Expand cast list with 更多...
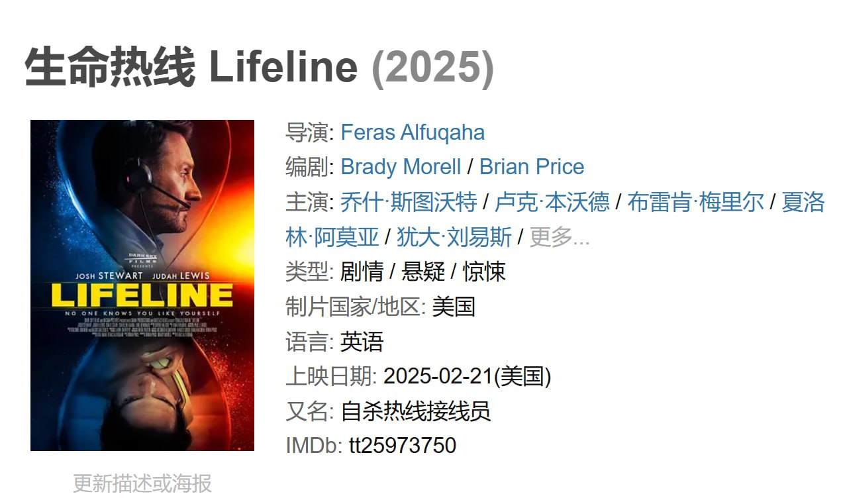This screenshot has height=504, width=843. (560, 236)
